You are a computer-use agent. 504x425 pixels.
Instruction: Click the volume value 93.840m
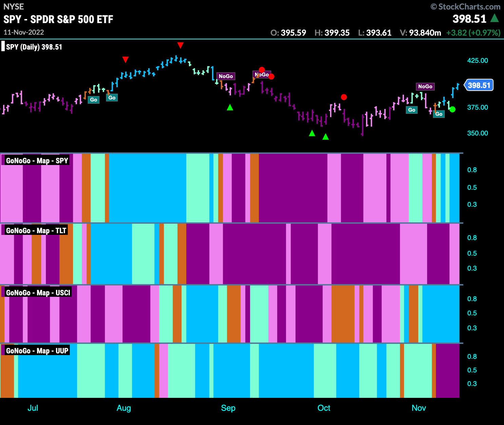tap(425, 33)
